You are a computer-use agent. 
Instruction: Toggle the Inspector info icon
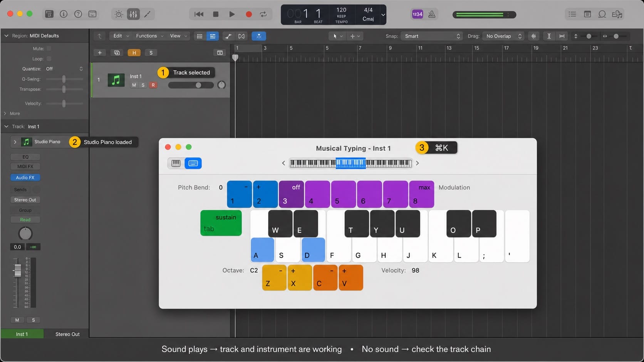click(64, 14)
